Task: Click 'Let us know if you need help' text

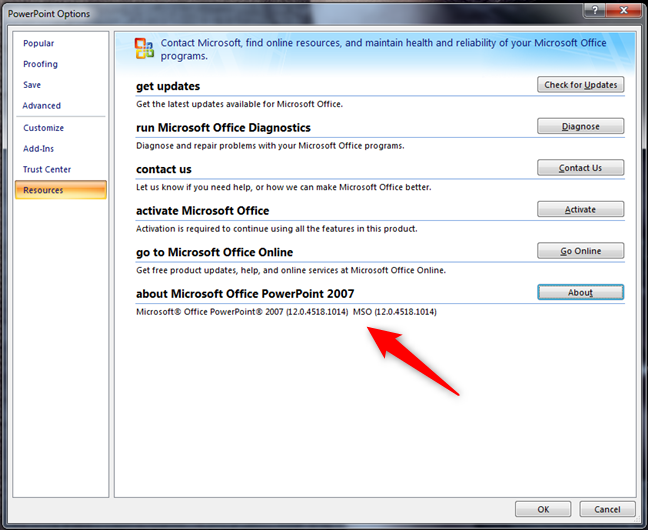Action: coord(284,187)
